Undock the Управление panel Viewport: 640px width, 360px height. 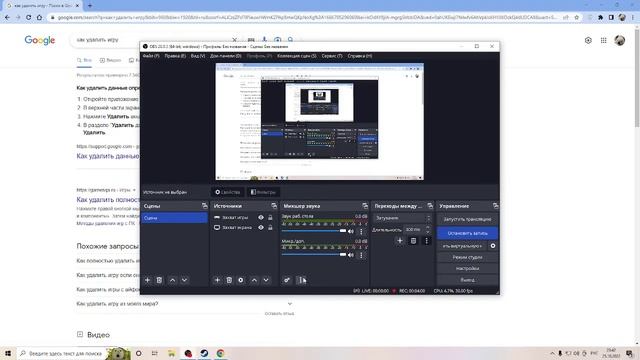[x=495, y=206]
